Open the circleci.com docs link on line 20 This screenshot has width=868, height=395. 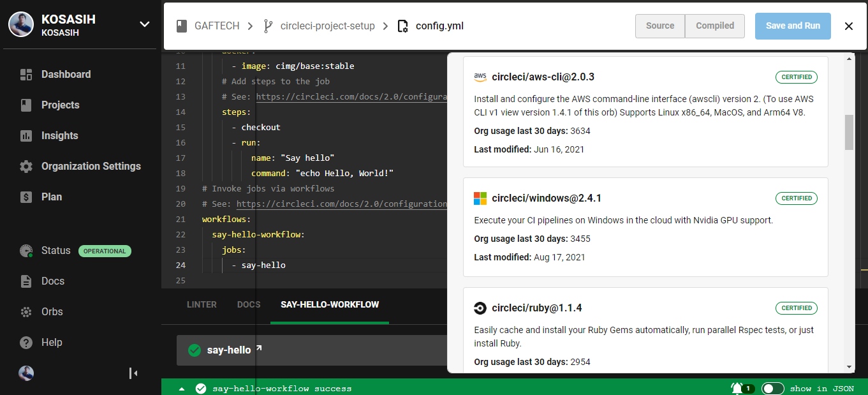[342, 204]
